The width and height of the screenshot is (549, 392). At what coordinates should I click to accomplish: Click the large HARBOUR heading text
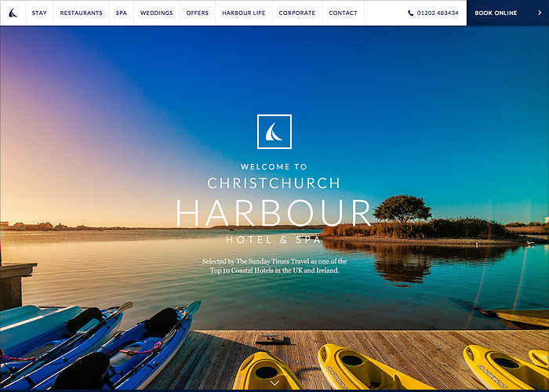pyautogui.click(x=273, y=212)
